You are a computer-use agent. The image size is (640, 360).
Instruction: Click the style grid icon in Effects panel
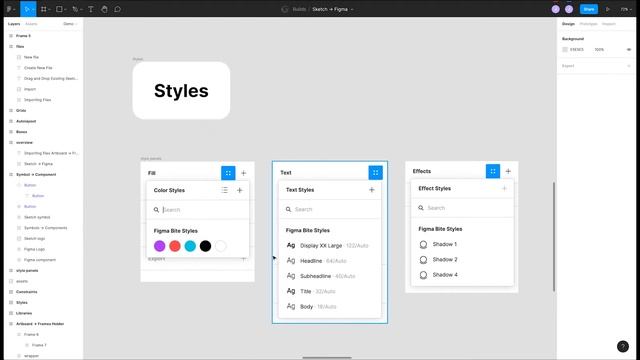[x=493, y=171]
